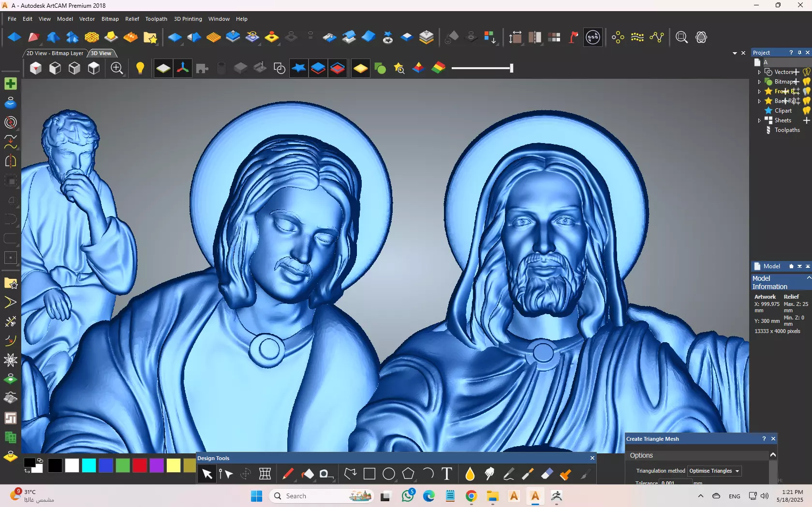Click the star folder Relief Clipart Library icon
Screen dimensions: 812x507
150,37
